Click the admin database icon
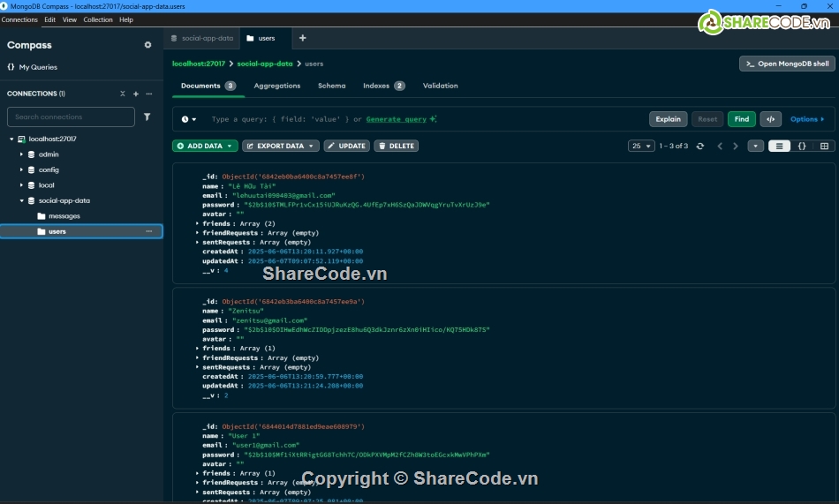The image size is (839, 504). coord(32,154)
